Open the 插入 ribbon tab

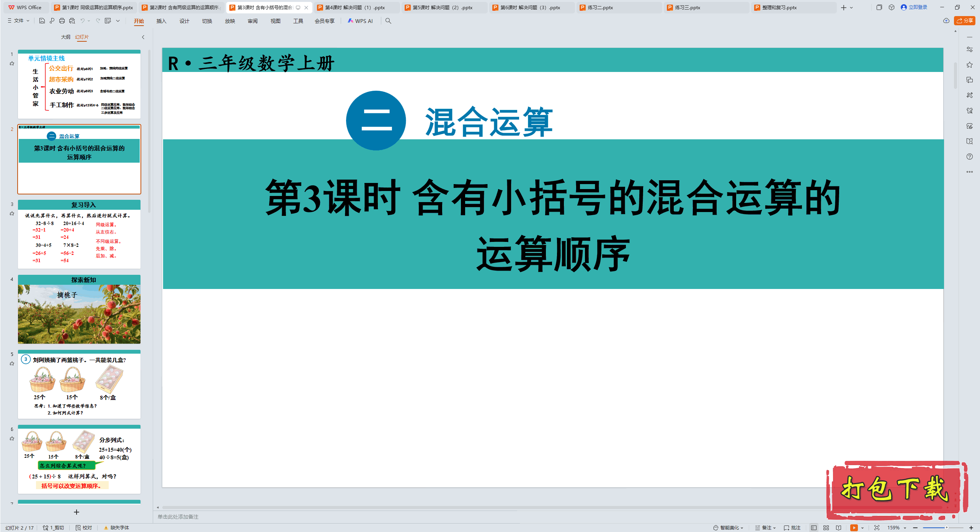click(161, 21)
